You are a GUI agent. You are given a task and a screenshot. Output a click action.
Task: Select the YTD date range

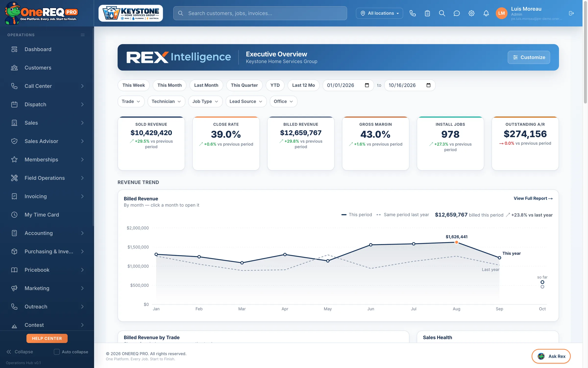point(275,85)
